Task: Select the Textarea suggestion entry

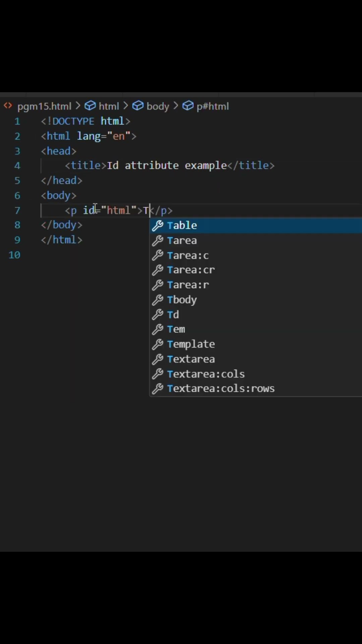Action: click(x=191, y=359)
